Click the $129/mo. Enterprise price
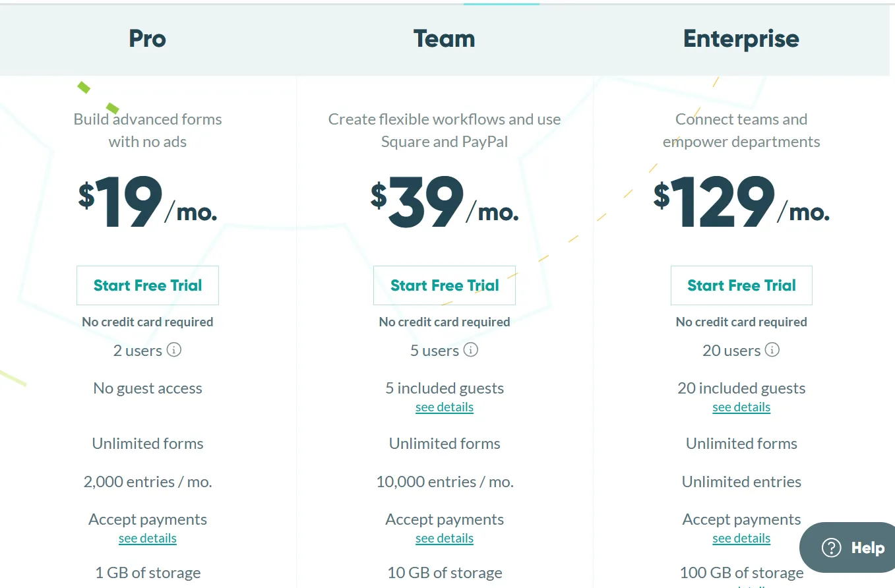 click(741, 204)
